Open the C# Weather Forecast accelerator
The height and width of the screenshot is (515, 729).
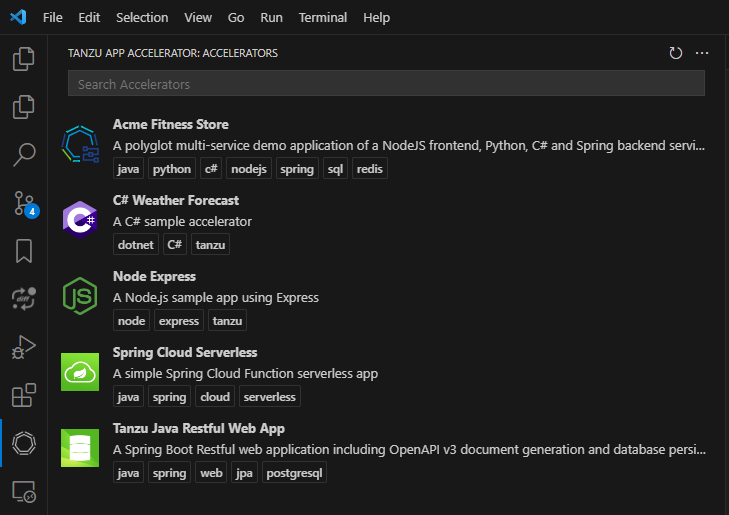(176, 200)
